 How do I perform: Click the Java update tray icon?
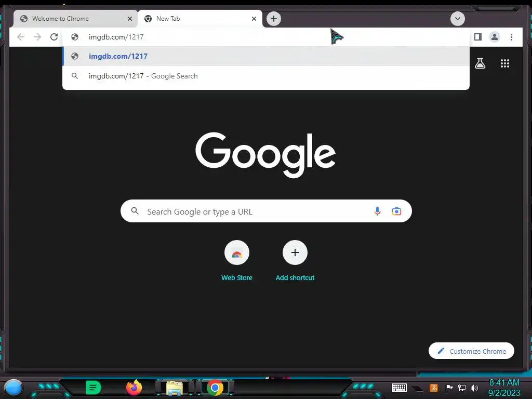coord(433,388)
